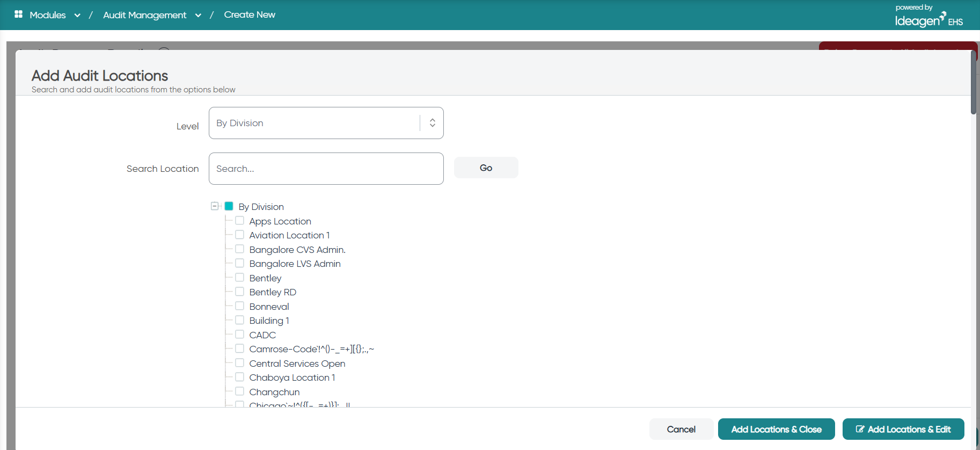
Task: Check the Camrose-Code checkbox
Action: tap(239, 349)
